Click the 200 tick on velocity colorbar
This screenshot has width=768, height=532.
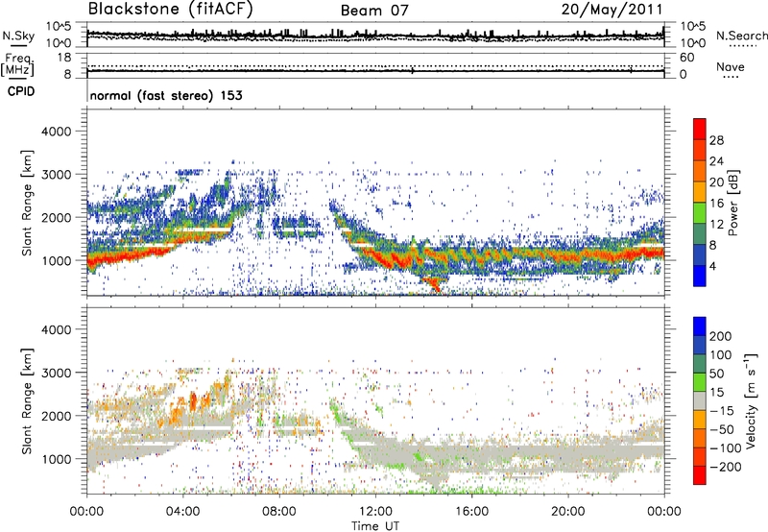[721, 336]
